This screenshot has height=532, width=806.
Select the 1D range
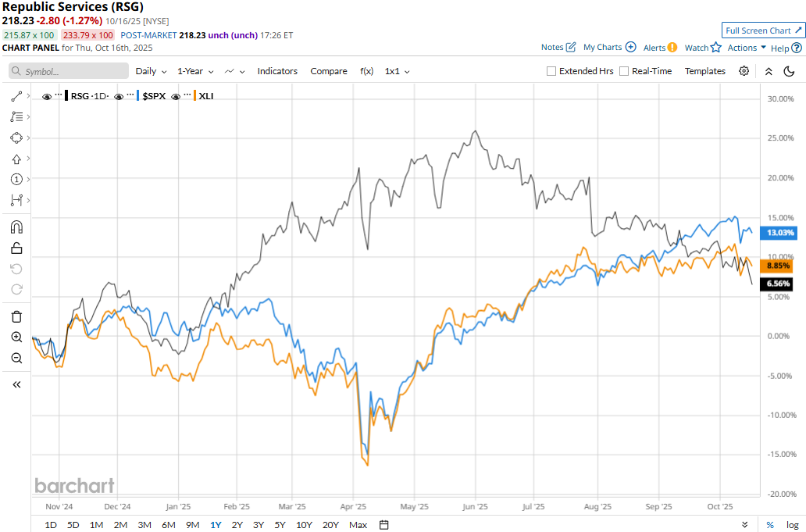pyautogui.click(x=50, y=525)
